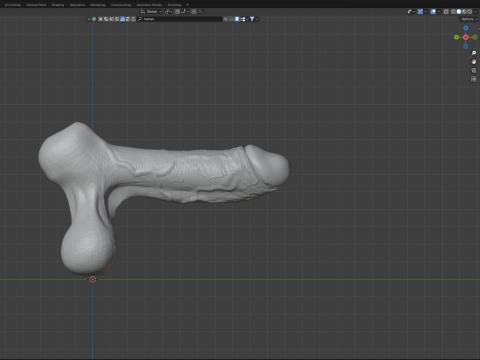480x360 pixels.
Task: Click the 3D cursor on the green axis line
Action: click(93, 279)
